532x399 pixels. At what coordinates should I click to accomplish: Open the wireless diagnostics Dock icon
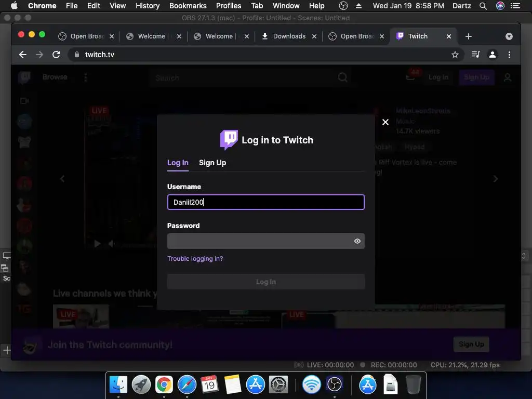pyautogui.click(x=312, y=384)
